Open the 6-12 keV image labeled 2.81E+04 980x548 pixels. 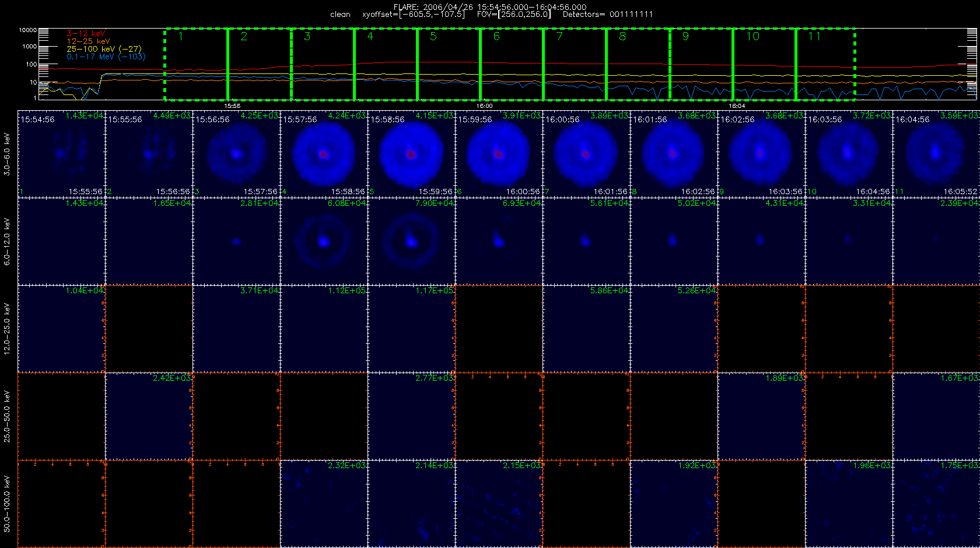coord(236,241)
